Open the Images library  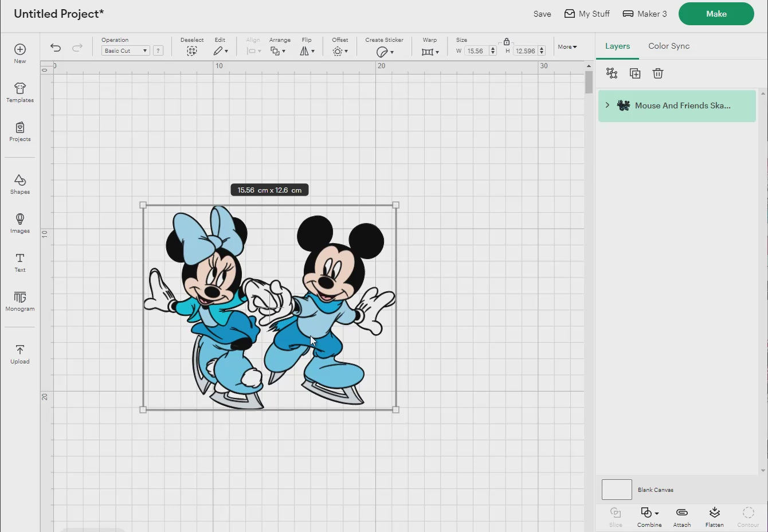pyautogui.click(x=20, y=223)
